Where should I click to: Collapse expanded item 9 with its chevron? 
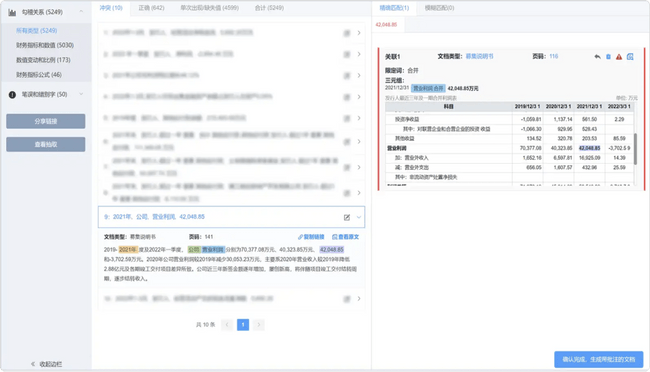(359, 217)
